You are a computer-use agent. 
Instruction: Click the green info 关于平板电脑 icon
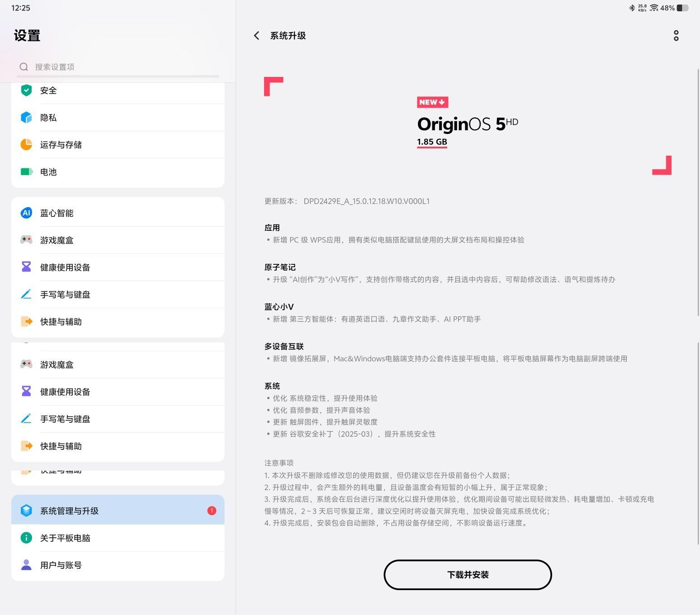26,538
